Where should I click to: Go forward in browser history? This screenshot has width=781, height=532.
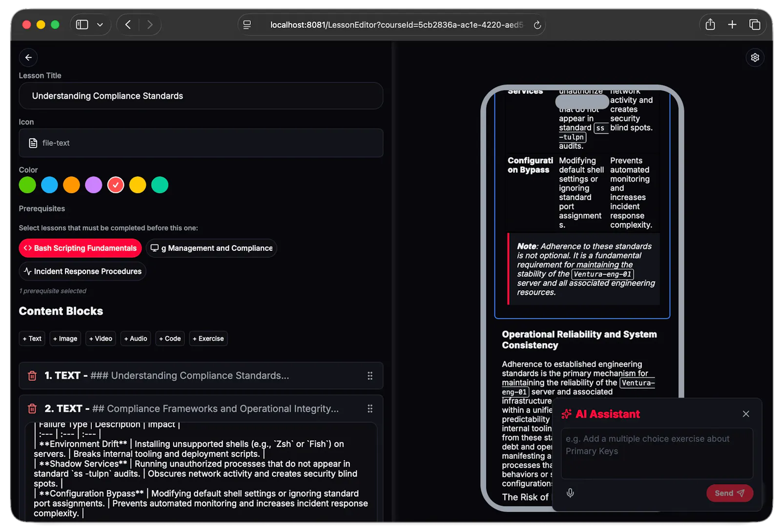tap(150, 24)
